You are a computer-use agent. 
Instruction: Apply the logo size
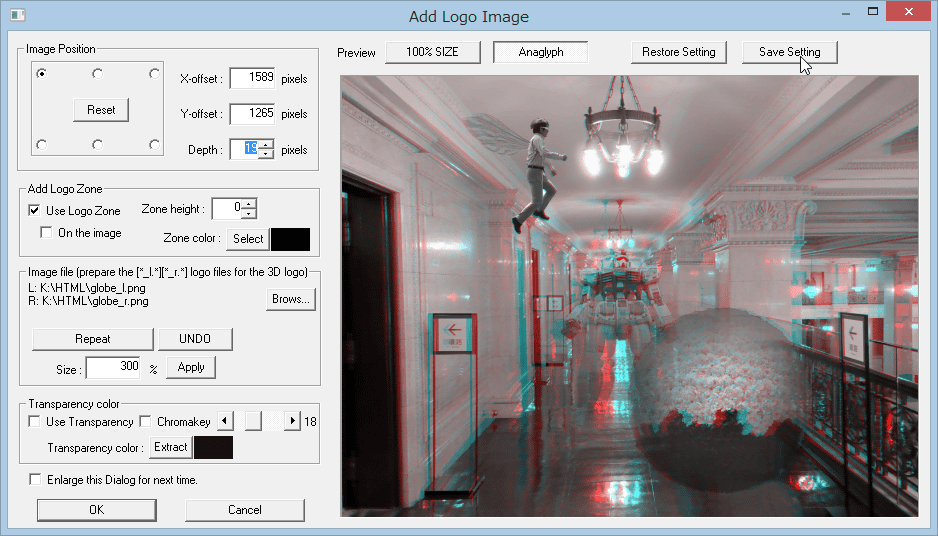[x=191, y=367]
